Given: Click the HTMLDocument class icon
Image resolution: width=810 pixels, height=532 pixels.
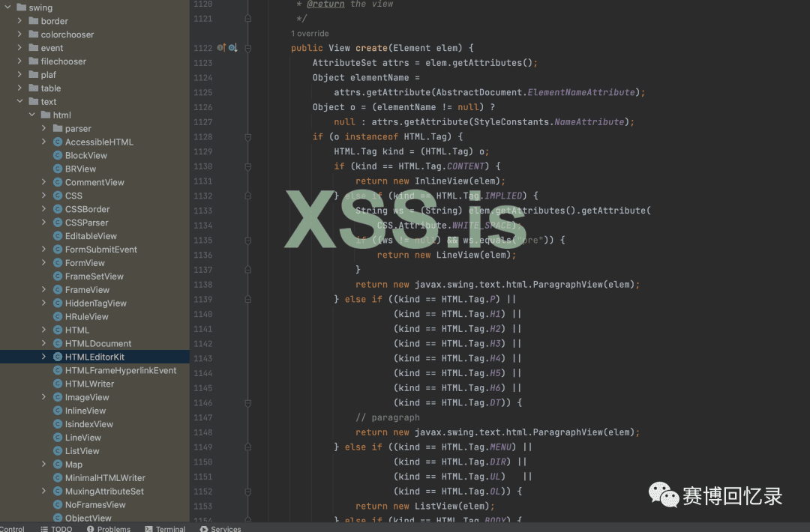Looking at the screenshot, I should (58, 343).
